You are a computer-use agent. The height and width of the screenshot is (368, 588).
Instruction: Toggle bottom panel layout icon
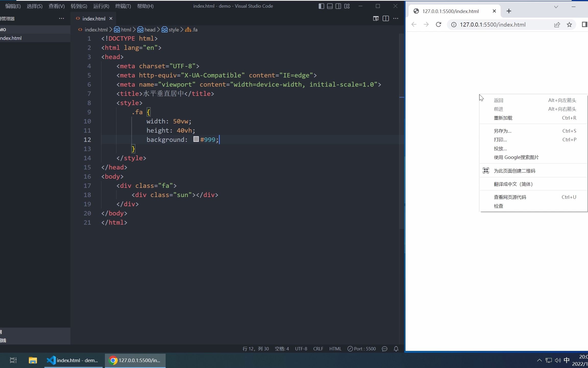[x=330, y=6]
